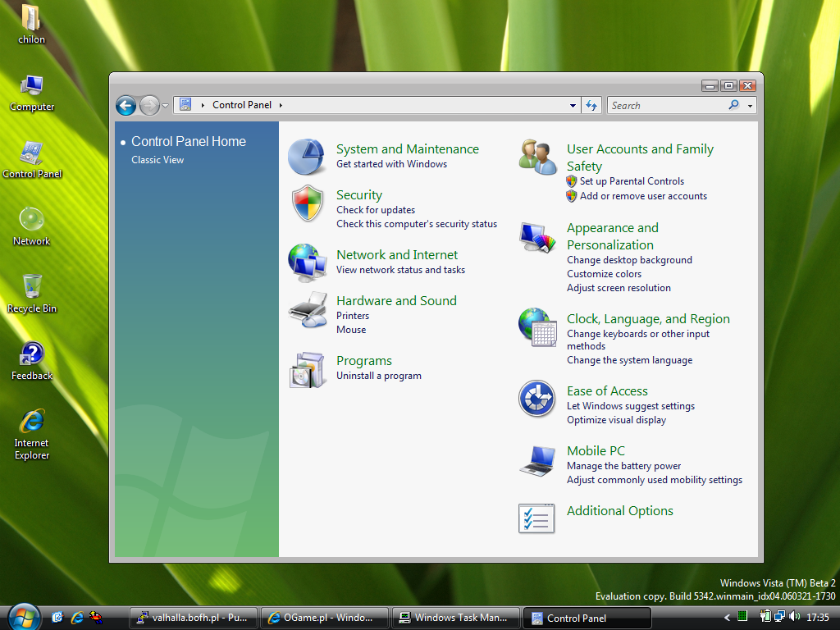Click the Mobile PC laptop icon
Screen dimensions: 840x630
tap(537, 460)
